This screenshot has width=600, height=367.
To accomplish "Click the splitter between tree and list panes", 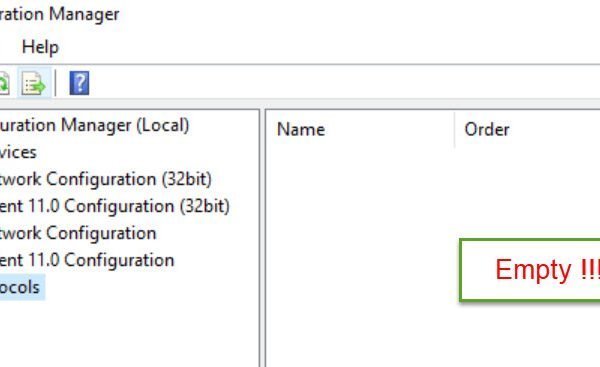I will [262, 237].
